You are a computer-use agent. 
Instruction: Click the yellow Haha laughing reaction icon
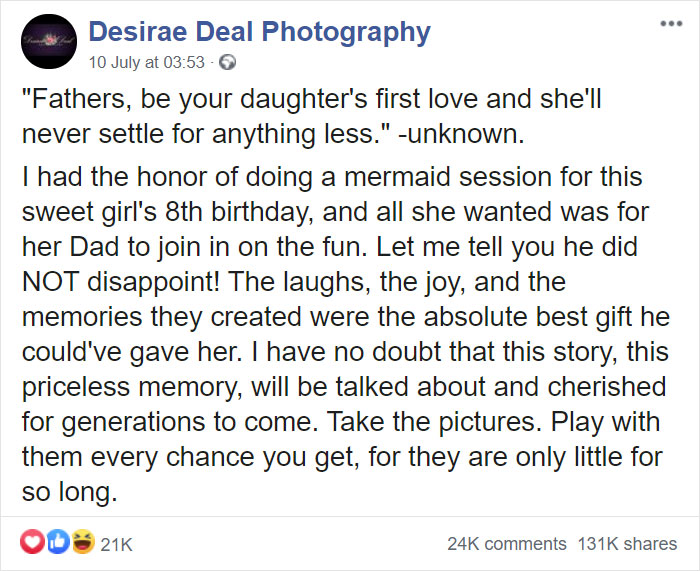83,542
